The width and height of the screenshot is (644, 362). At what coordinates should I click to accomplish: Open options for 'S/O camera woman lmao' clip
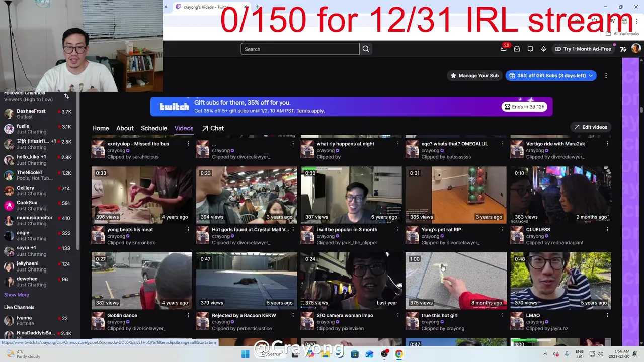pos(398,315)
